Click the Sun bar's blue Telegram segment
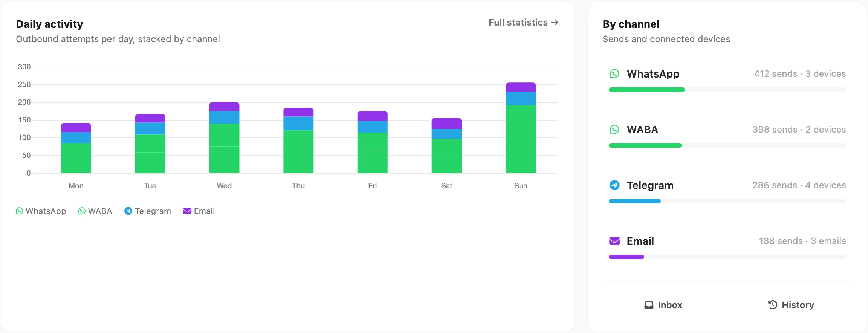 (521, 99)
